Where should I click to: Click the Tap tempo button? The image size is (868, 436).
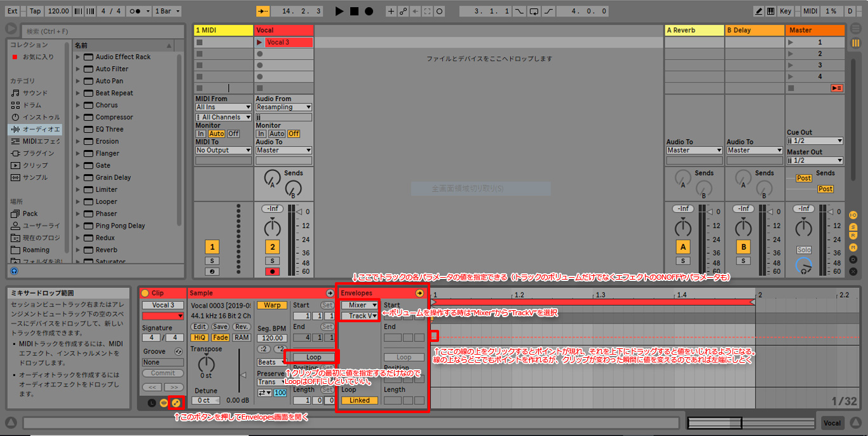[35, 11]
